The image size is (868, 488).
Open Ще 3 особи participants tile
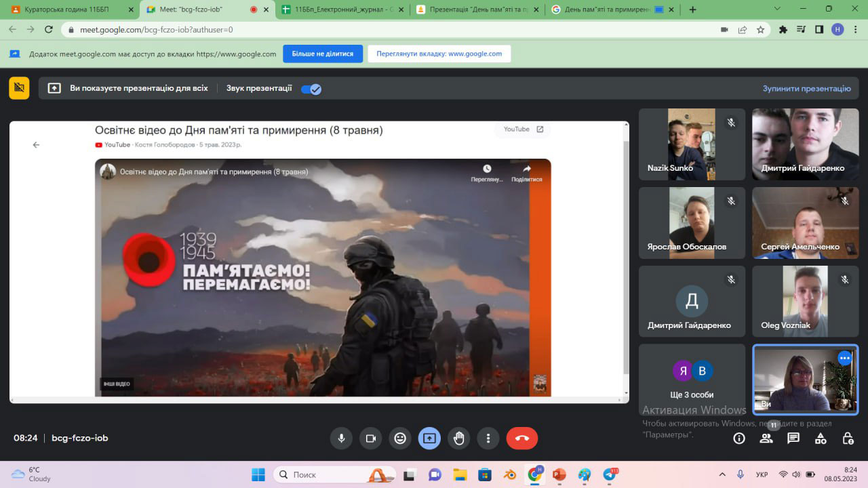click(692, 380)
